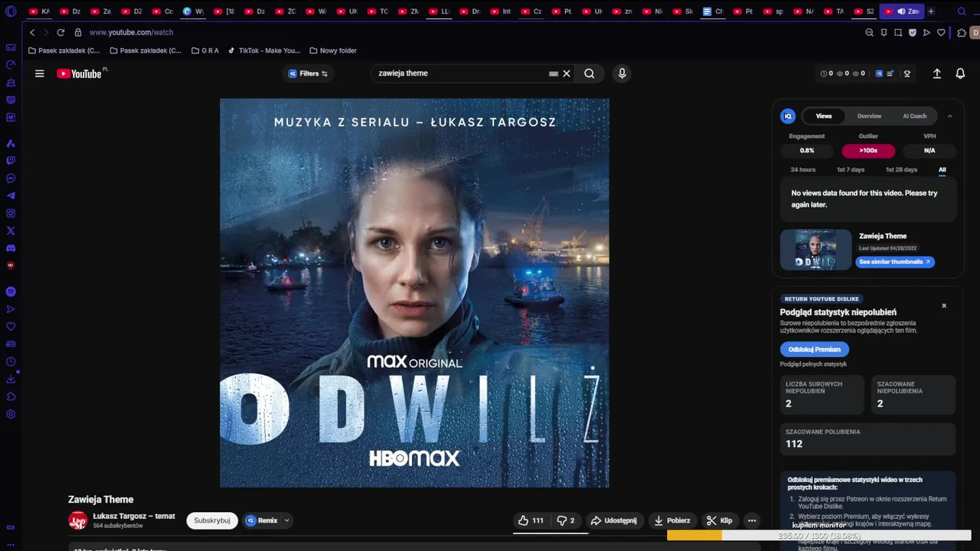This screenshot has height=551, width=980.
Task: Start voice search with the microphone icon
Action: [622, 73]
